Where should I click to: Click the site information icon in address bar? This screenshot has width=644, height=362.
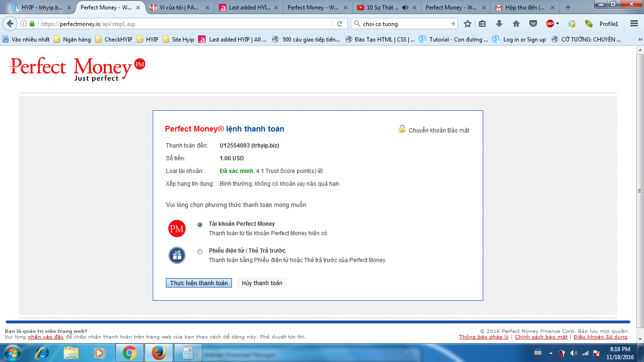click(x=24, y=24)
